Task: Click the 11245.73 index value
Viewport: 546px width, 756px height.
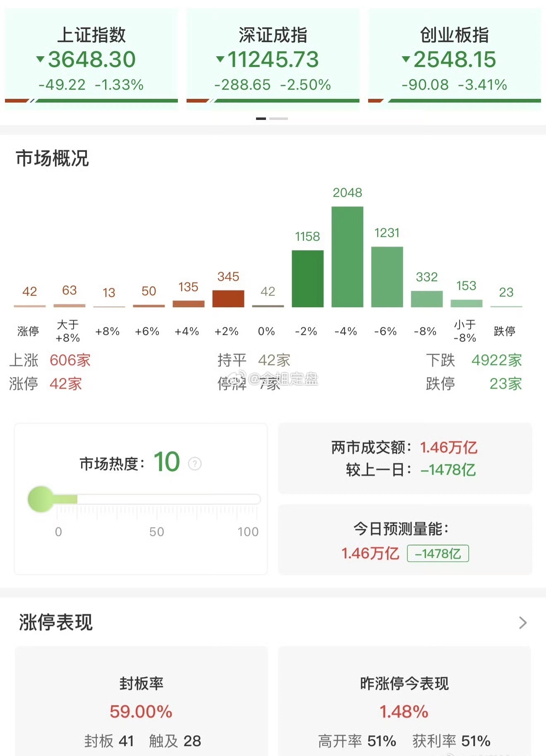Action: point(273,60)
